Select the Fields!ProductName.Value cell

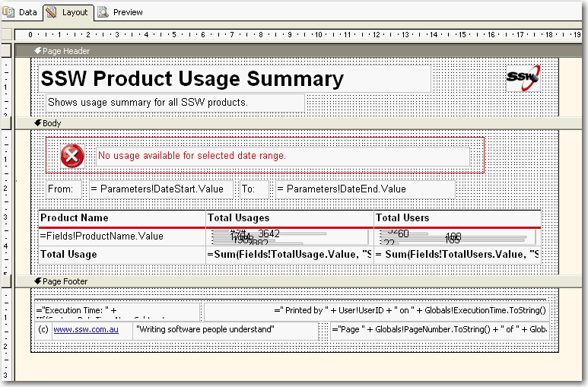coord(122,236)
